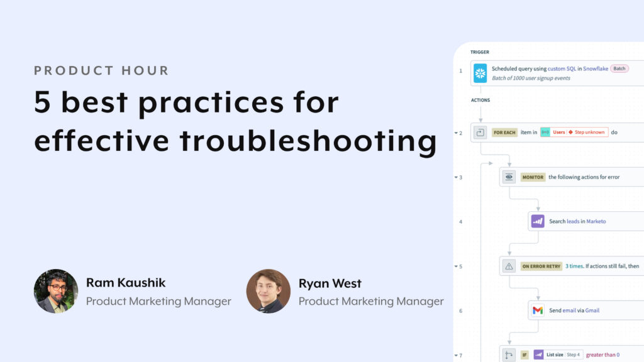Click the ACTIONS section heading
Image resolution: width=644 pixels, height=362 pixels.
coord(480,100)
